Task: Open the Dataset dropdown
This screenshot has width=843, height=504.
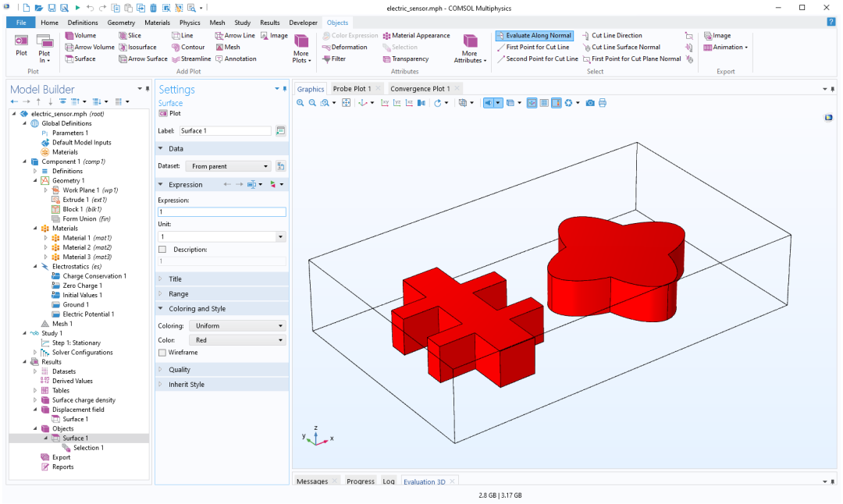Action: point(229,166)
